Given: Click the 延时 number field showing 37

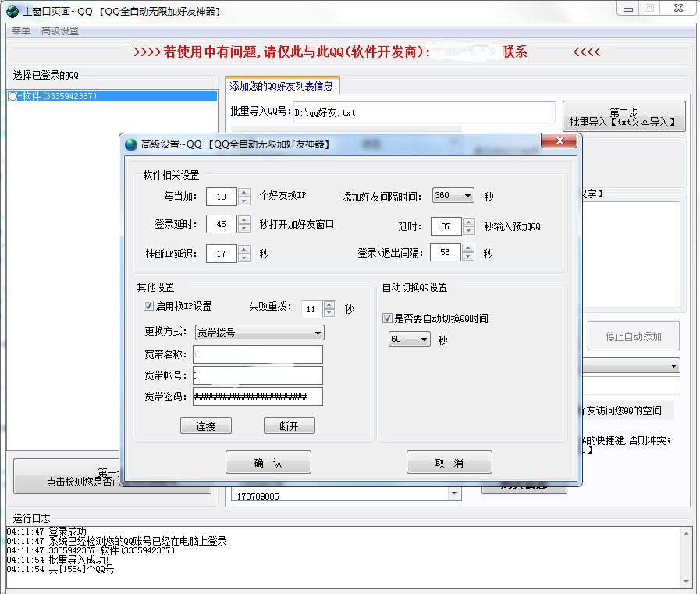Looking at the screenshot, I should click(x=446, y=226).
